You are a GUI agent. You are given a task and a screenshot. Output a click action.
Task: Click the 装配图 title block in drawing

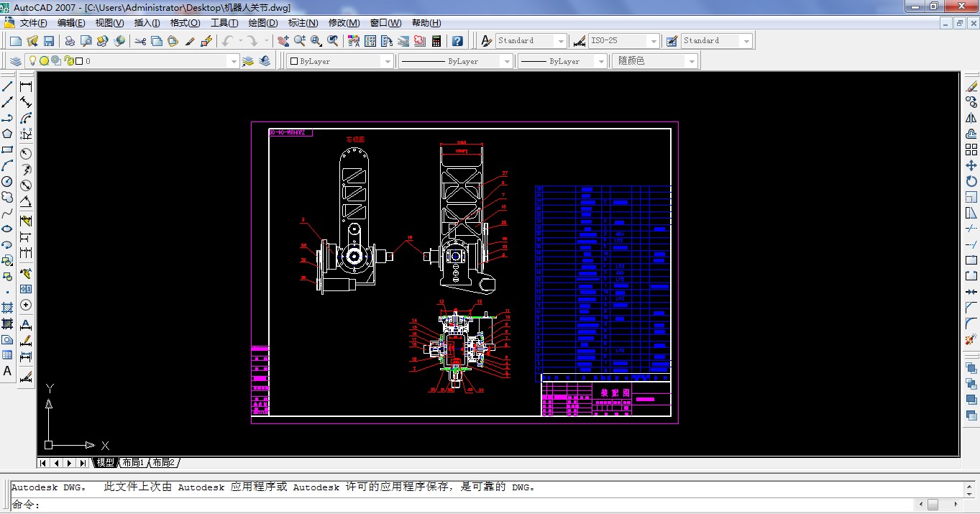click(x=615, y=393)
